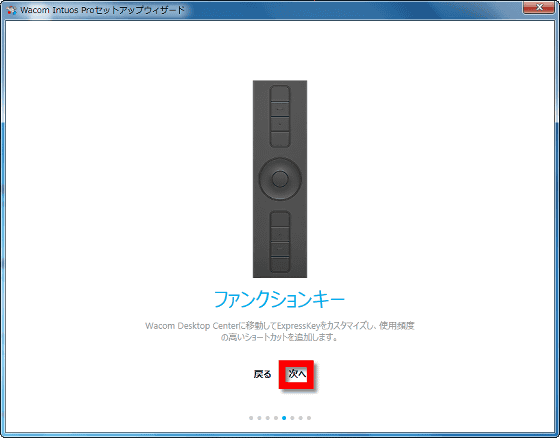Go to the seventh page indicator dot
The width and height of the screenshot is (560, 438).
pos(301,418)
